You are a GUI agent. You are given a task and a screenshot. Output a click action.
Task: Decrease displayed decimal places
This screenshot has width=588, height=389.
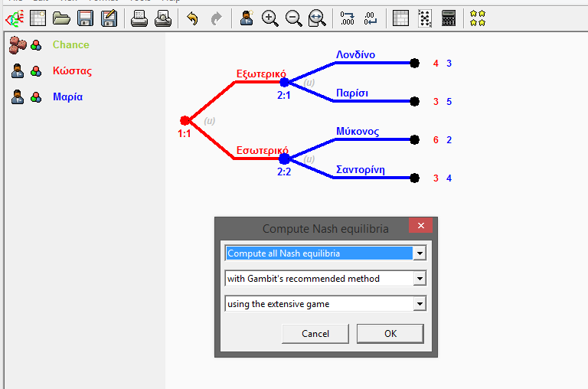click(x=371, y=18)
